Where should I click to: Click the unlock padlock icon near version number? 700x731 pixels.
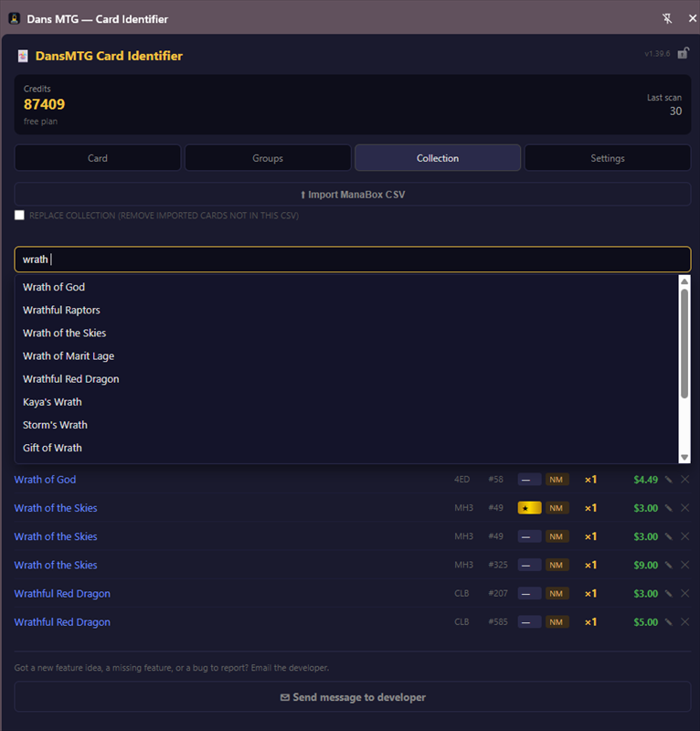[684, 53]
